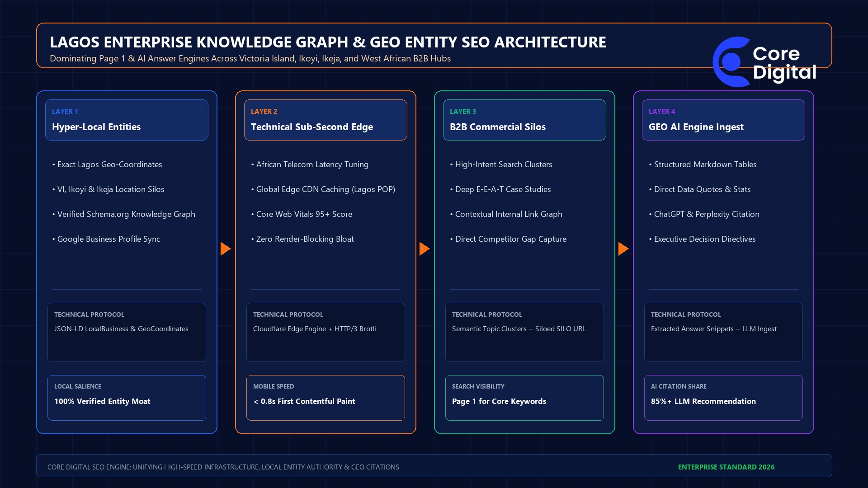
Task: Click the "LAYER 1" label
Action: tap(65, 111)
